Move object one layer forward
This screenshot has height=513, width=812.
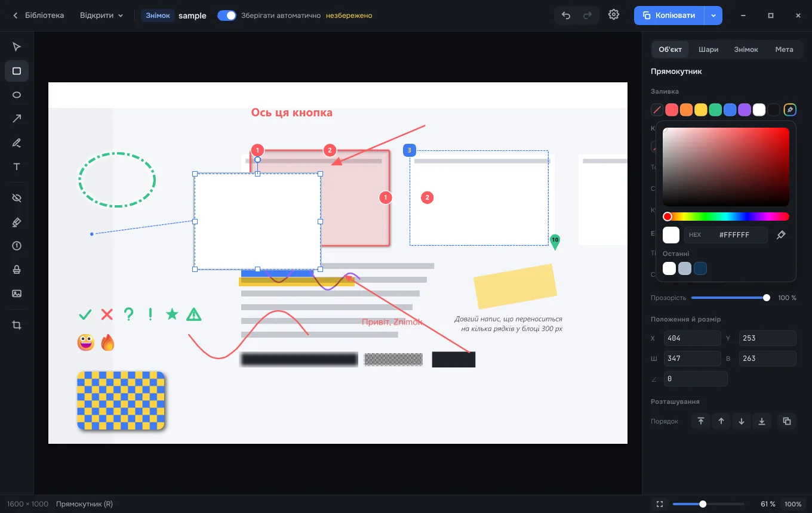pyautogui.click(x=721, y=421)
